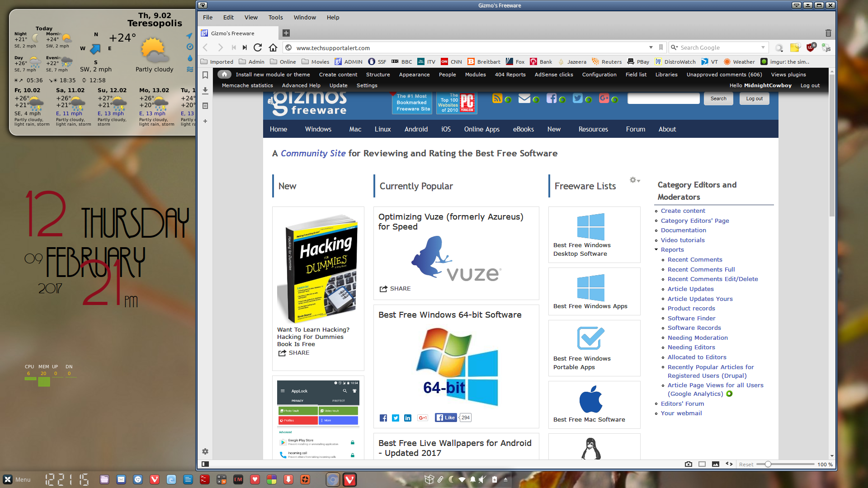The image size is (868, 488).
Task: Toggle the panel visibility in status bar
Action: tap(205, 464)
